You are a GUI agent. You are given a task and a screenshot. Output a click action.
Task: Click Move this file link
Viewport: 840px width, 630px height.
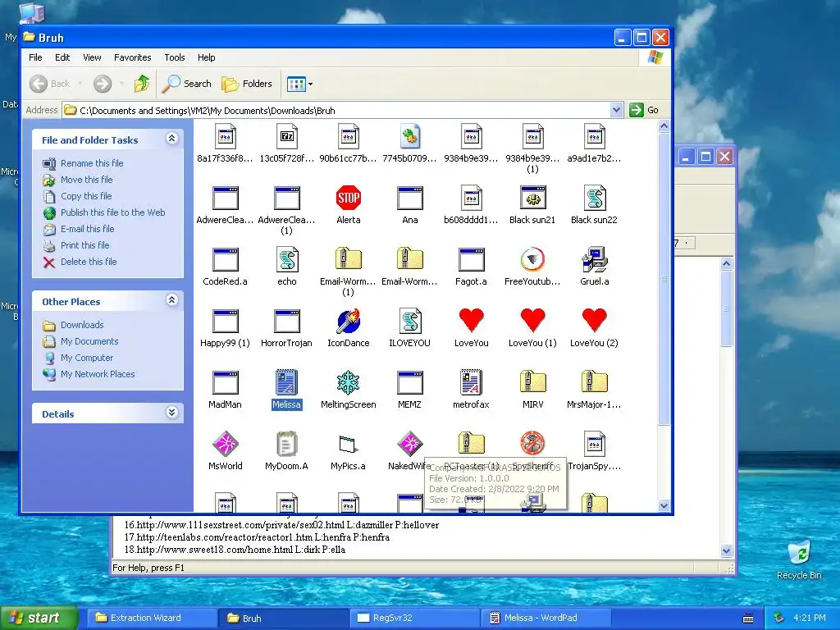point(86,180)
